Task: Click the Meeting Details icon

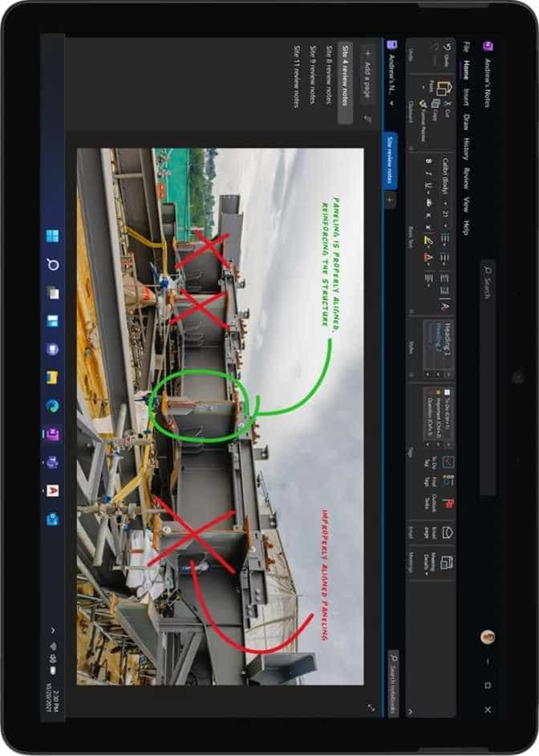Action: point(447,562)
